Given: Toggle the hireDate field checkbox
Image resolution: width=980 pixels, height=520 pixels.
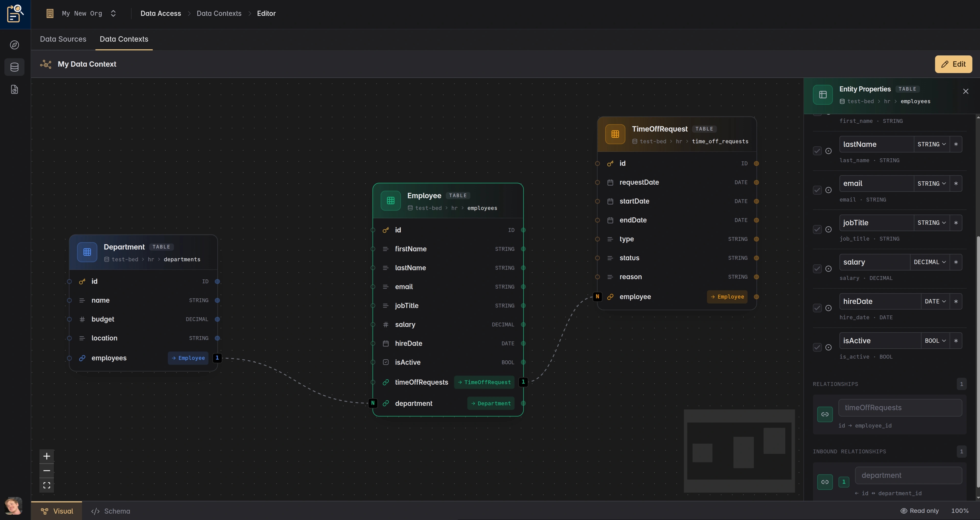Looking at the screenshot, I should pos(817,308).
